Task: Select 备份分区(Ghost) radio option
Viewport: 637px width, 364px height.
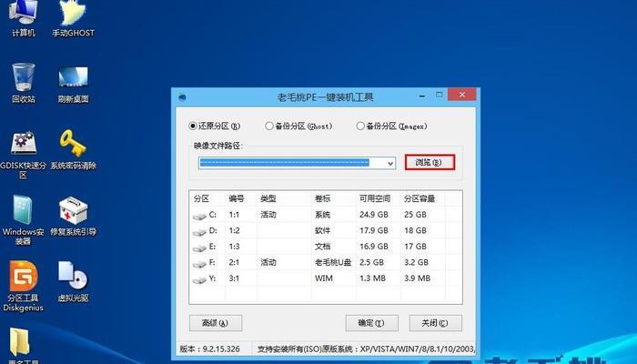Action: click(x=269, y=126)
